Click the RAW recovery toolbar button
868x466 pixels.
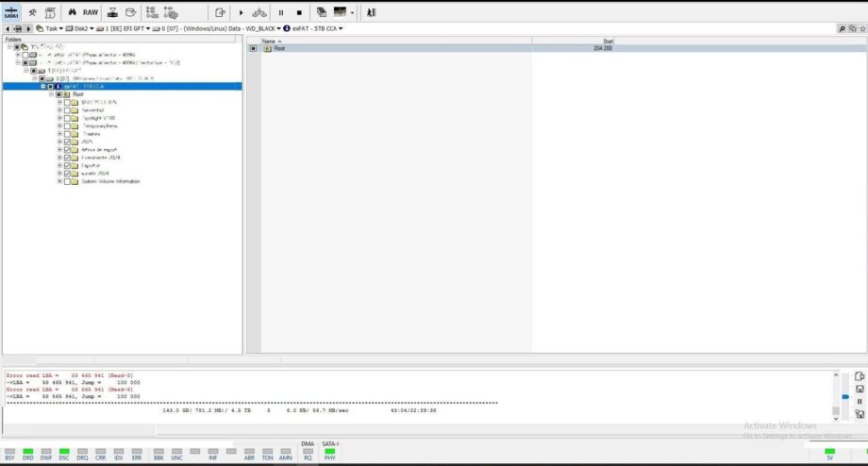(90, 12)
